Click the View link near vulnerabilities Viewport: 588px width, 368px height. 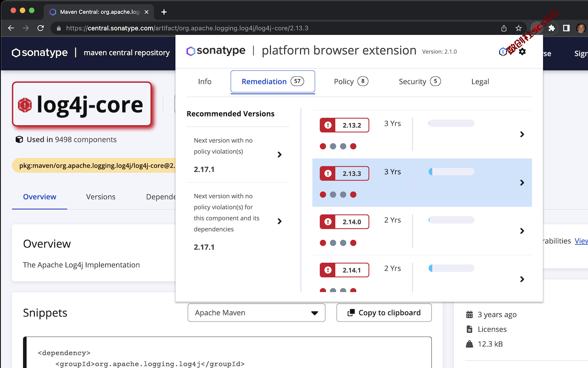tap(581, 241)
